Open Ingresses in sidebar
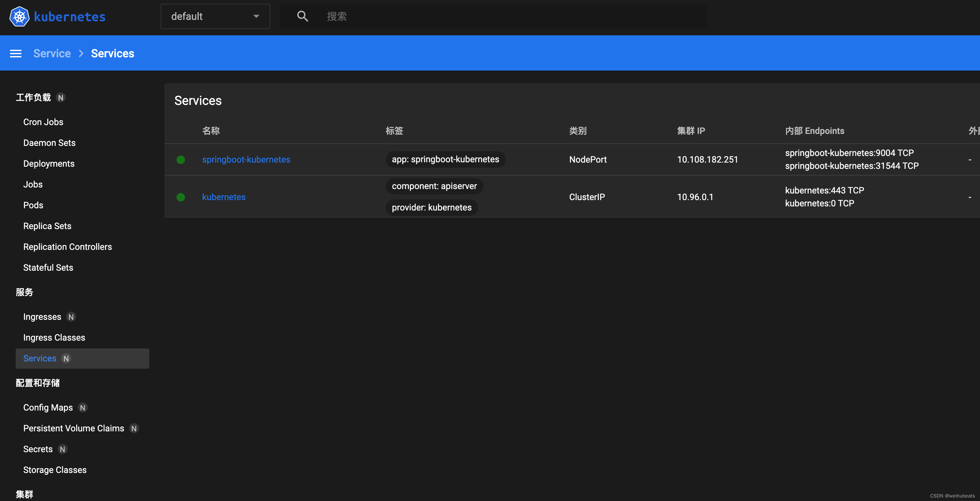Screen dimensions: 980x501 (x=42, y=317)
